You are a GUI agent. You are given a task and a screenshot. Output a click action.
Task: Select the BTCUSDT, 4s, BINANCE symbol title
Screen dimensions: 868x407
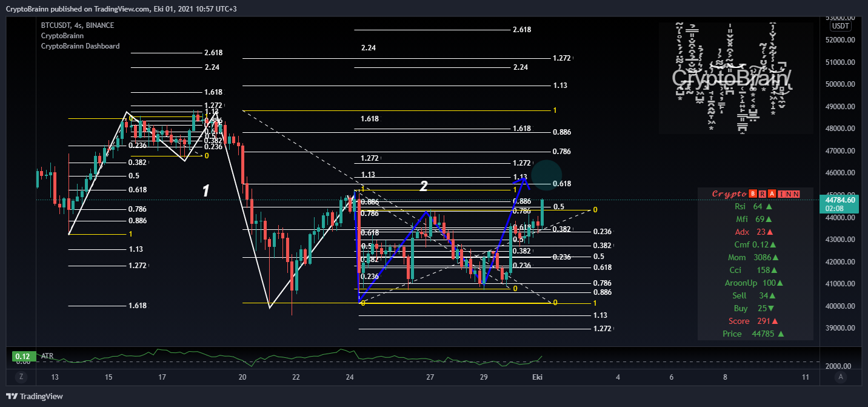(x=78, y=25)
